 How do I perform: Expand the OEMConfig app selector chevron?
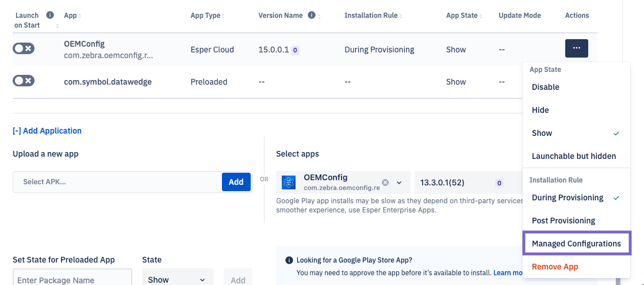pyautogui.click(x=399, y=183)
